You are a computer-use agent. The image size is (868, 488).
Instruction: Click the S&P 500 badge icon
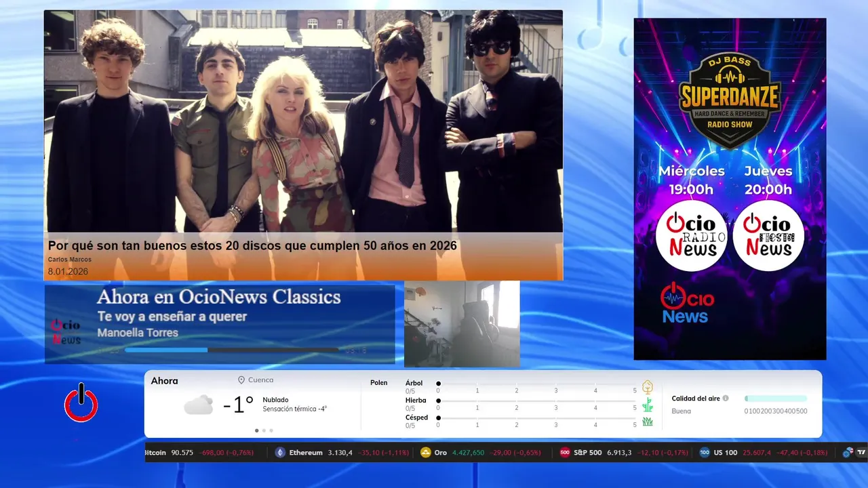pyautogui.click(x=565, y=453)
